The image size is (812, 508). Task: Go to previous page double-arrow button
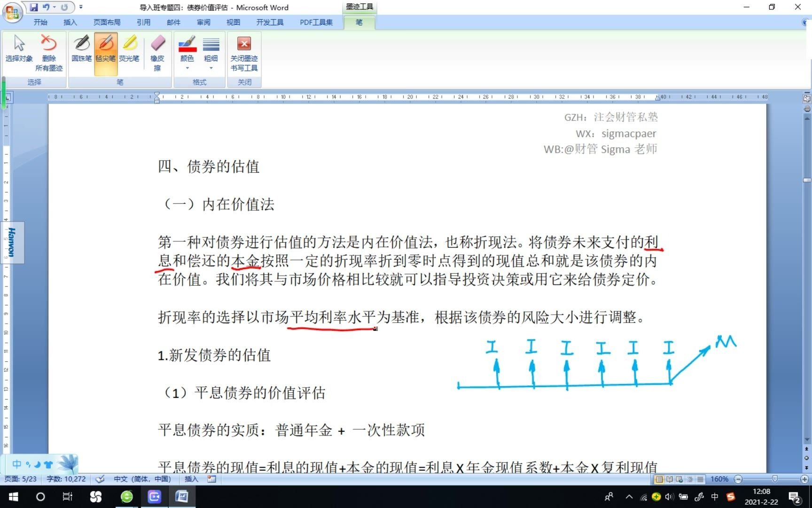pos(807,449)
